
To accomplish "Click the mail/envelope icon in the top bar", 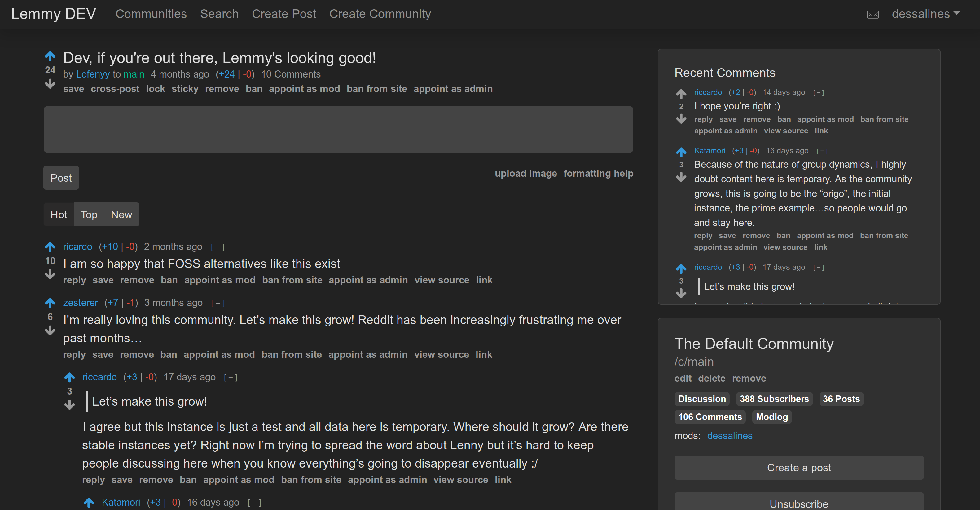I will pos(873,13).
